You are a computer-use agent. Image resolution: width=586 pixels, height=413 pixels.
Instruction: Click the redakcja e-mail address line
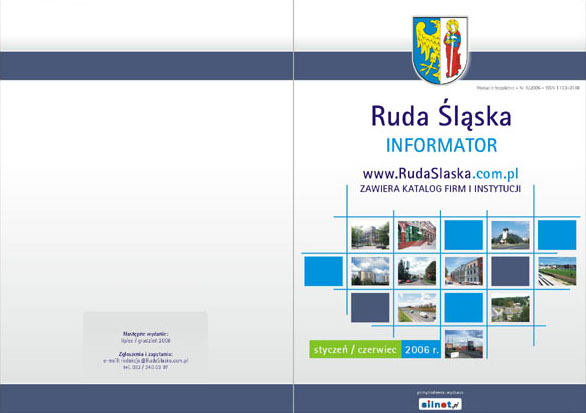[x=146, y=361]
